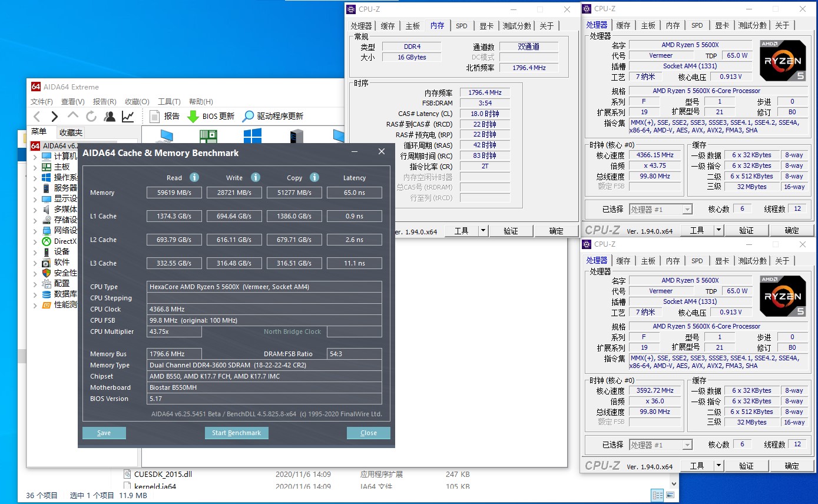Screen dimensions: 818x504
Task: Click Ryzen 5 logo in top-right CPU-Z
Action: point(782,61)
